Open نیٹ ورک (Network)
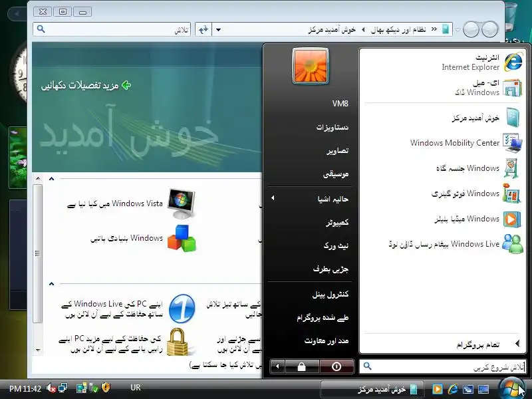Image resolution: width=532 pixels, height=399 pixels. [x=336, y=245]
